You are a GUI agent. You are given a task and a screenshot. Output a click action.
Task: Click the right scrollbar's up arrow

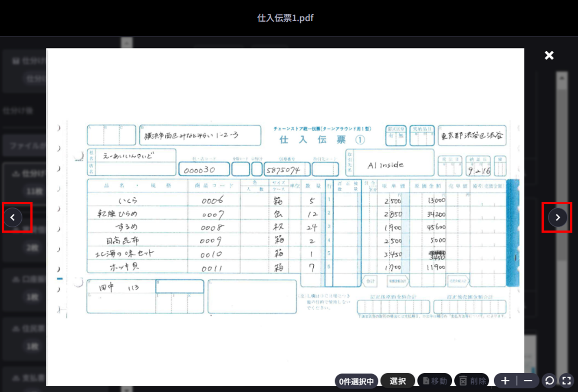562,78
